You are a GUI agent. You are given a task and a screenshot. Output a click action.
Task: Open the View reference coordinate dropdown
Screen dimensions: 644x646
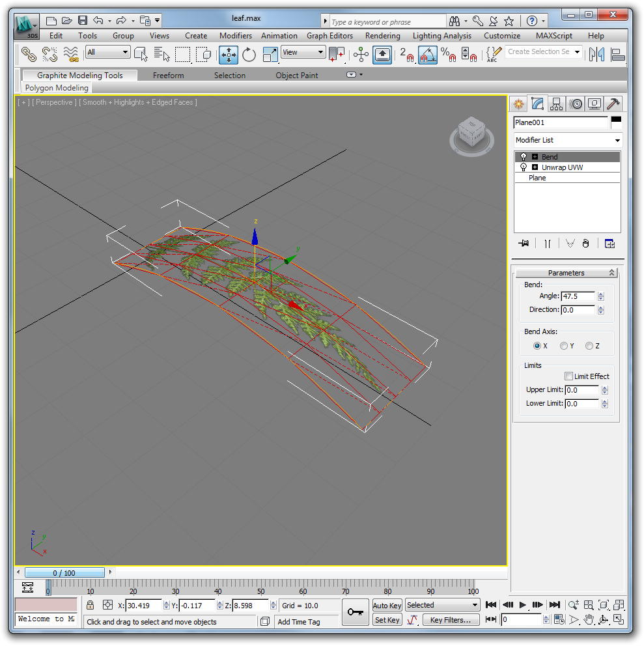[303, 52]
